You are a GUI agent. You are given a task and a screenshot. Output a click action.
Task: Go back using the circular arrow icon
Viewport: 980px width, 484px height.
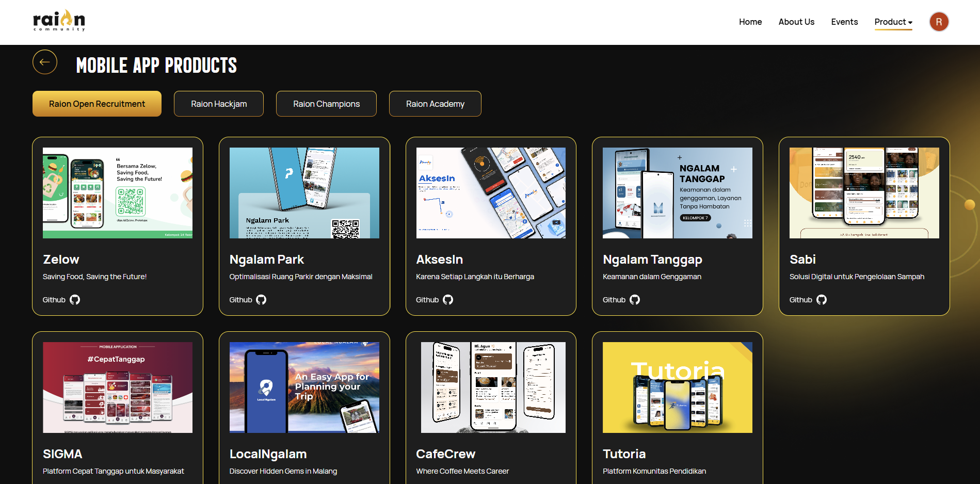tap(45, 62)
